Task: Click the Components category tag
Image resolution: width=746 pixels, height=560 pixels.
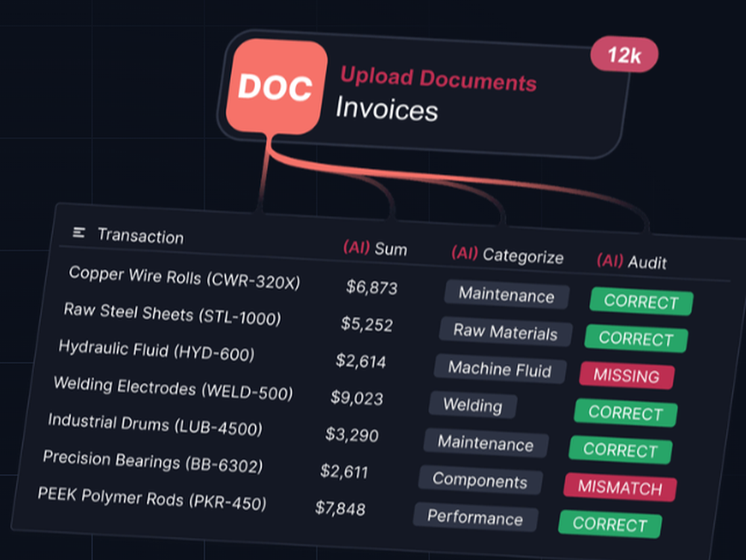Action: 480,480
